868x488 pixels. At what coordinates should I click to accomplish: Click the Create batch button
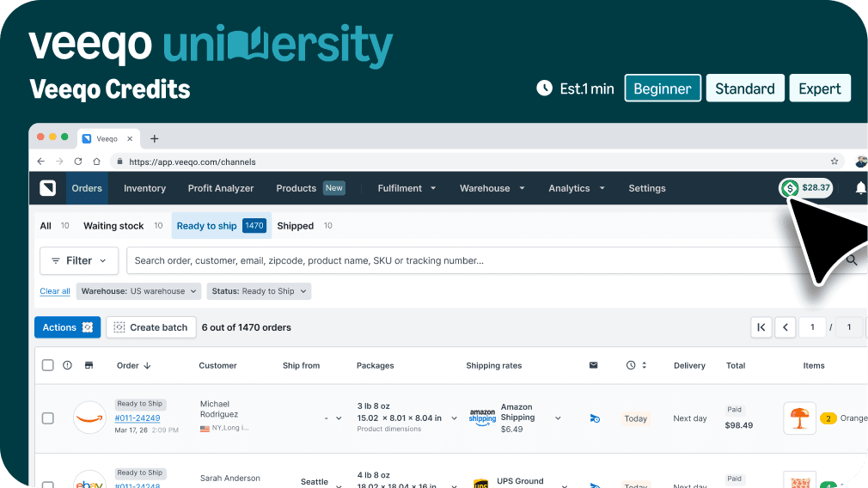[151, 327]
